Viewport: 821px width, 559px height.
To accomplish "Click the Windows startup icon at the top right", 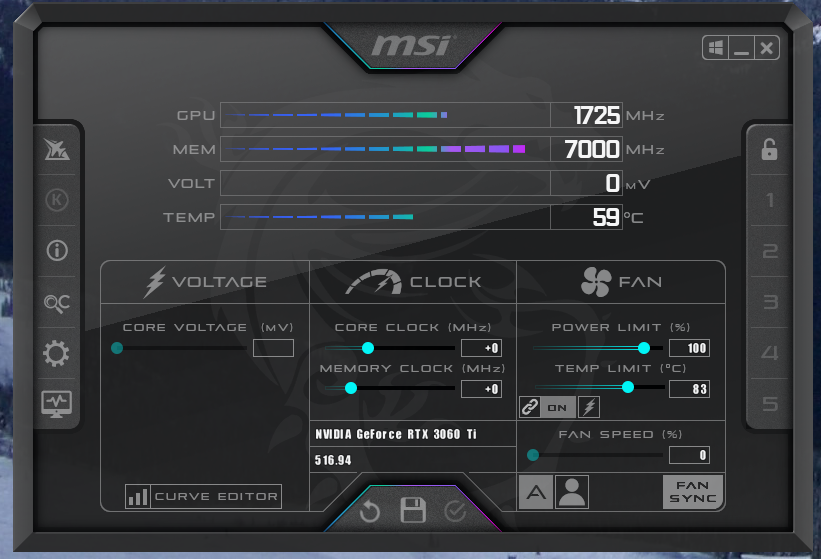I will (x=716, y=48).
